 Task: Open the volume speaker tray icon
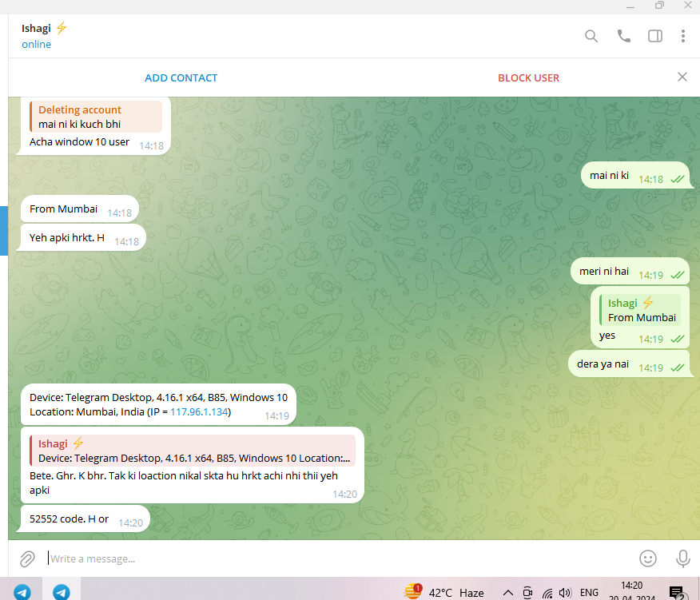[x=565, y=593]
